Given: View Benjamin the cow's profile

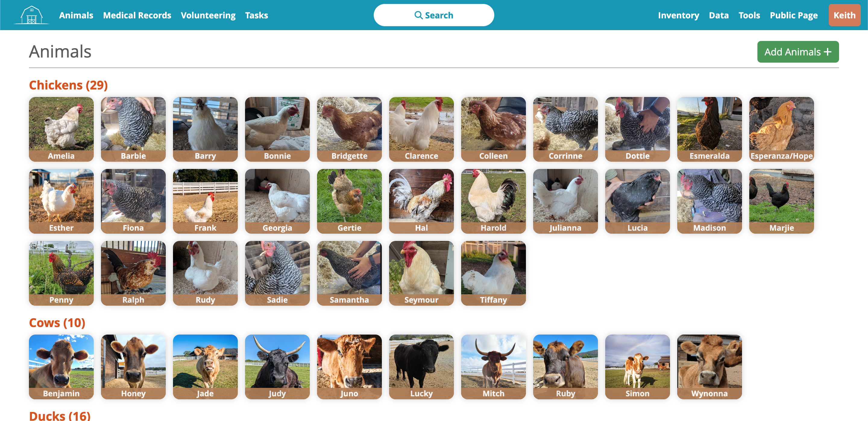Looking at the screenshot, I should point(61,367).
